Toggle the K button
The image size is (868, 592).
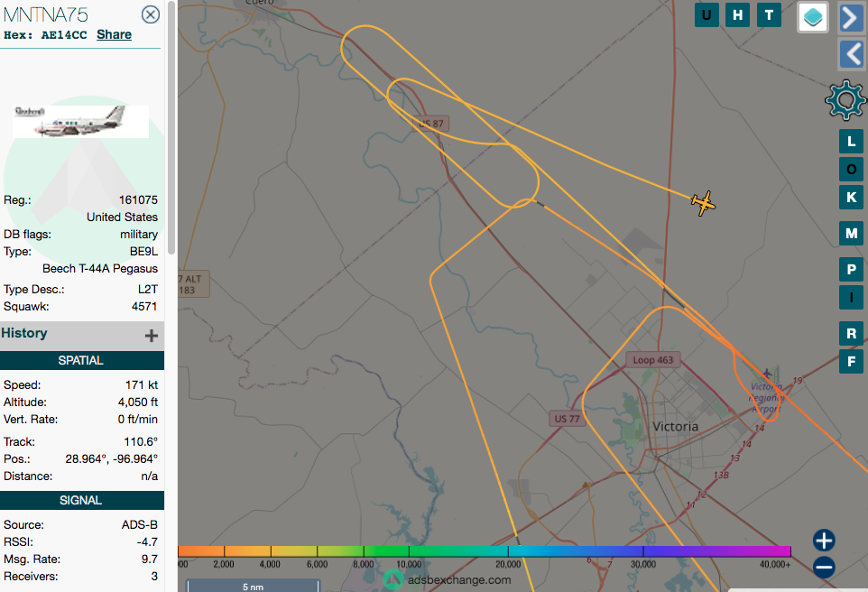852,197
